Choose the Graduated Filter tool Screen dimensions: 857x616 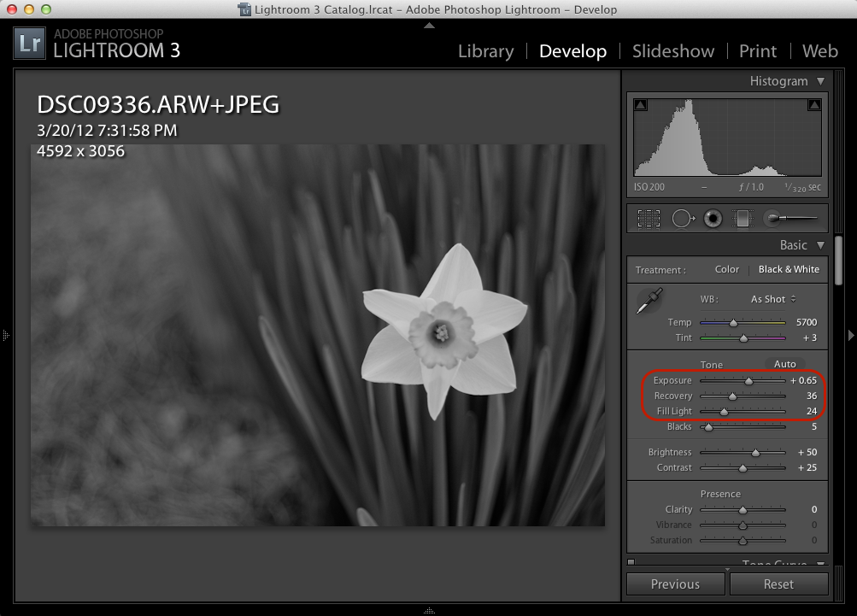click(x=742, y=219)
